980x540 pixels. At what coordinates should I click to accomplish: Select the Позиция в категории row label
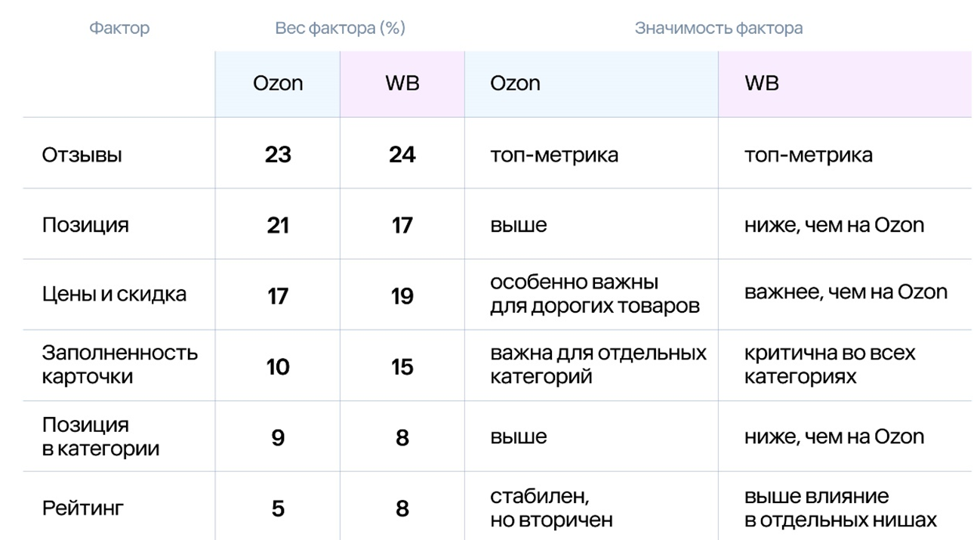coord(100,436)
